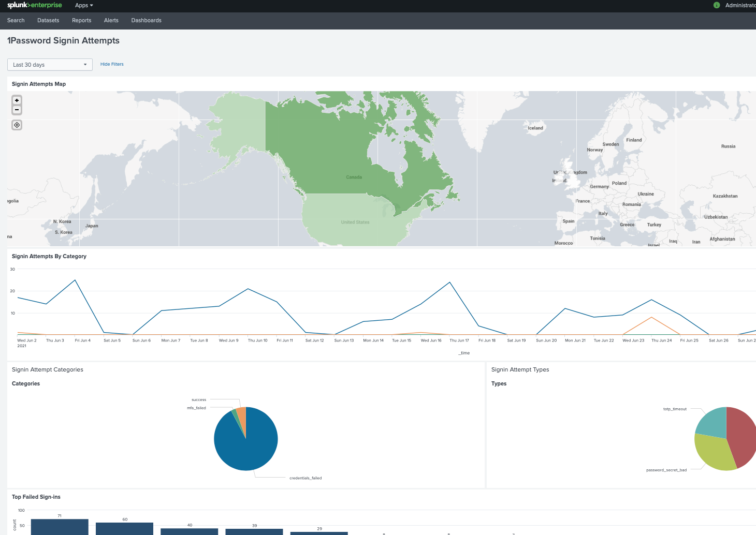Click the Fri Jun 4 line peak
The height and width of the screenshot is (535, 756).
pyautogui.click(x=76, y=280)
